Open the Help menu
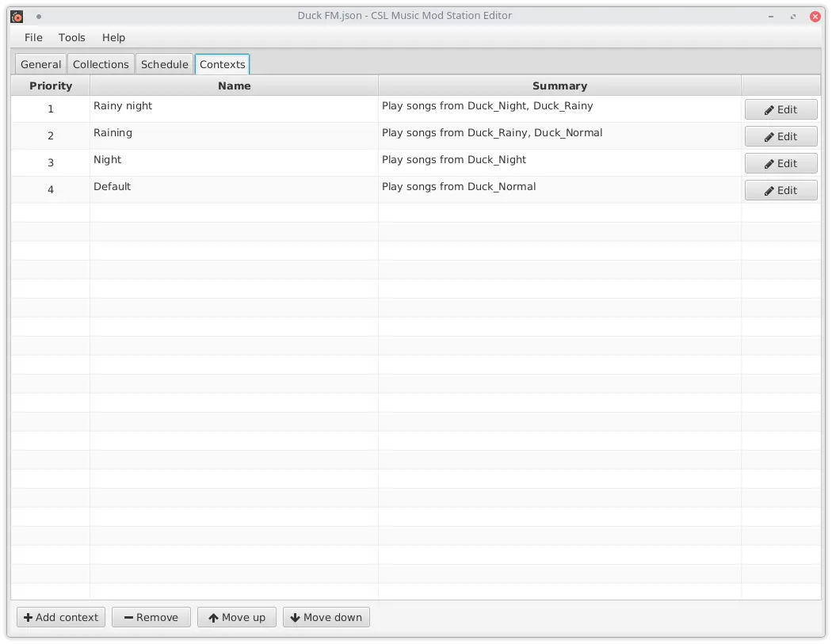 point(113,38)
